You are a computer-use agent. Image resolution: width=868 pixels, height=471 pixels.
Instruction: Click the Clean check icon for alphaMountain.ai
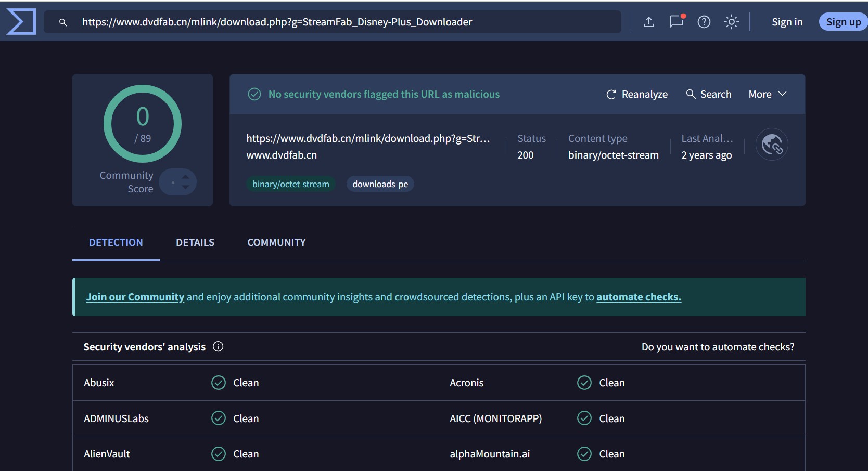(584, 454)
